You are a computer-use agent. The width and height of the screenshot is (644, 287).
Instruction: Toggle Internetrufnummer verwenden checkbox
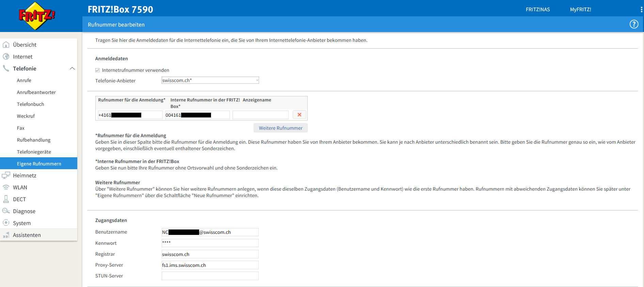point(97,70)
